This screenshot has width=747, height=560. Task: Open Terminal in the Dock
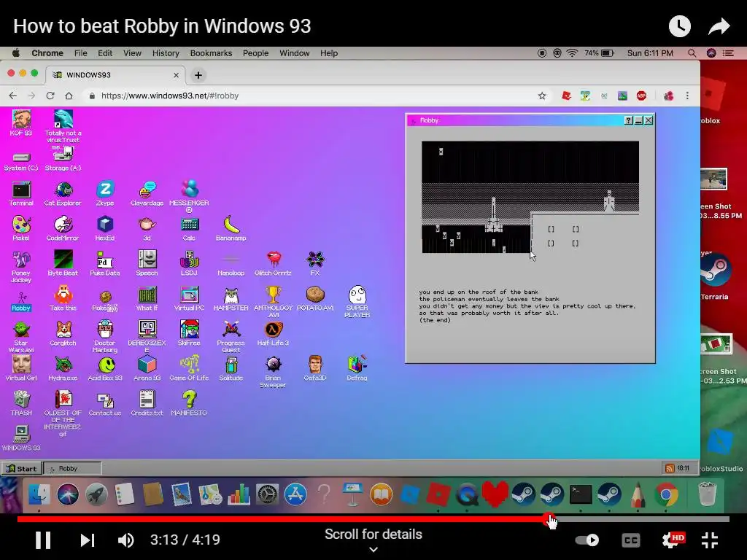point(581,494)
